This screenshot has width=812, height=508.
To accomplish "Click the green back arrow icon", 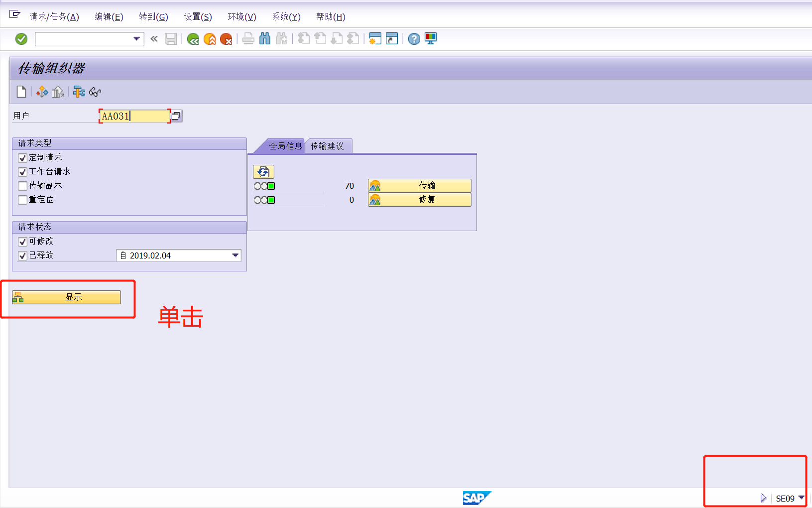I will (193, 39).
